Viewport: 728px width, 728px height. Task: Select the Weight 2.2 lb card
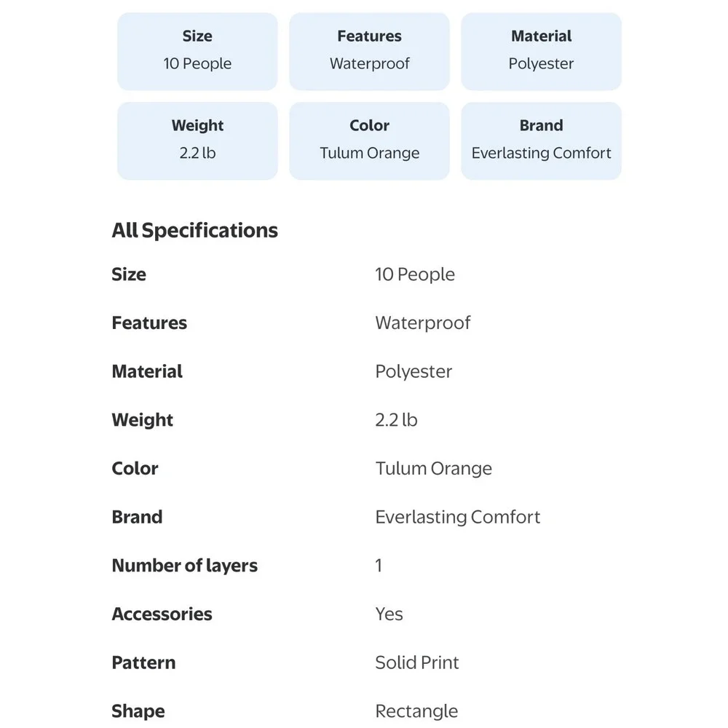pyautogui.click(x=197, y=141)
